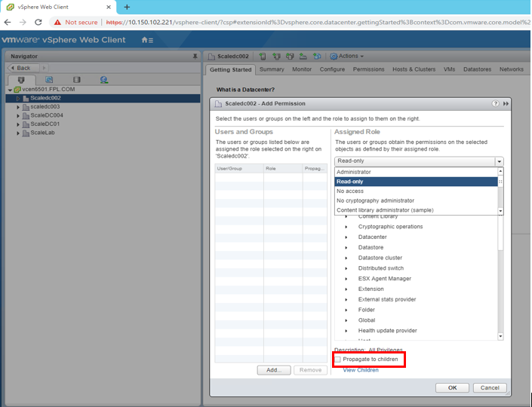Click role list scrollbar down arrow
The image size is (532, 407).
click(x=500, y=211)
